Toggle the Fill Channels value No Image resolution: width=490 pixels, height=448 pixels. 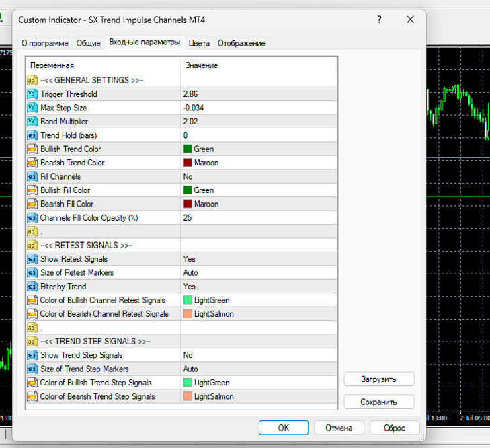[188, 177]
